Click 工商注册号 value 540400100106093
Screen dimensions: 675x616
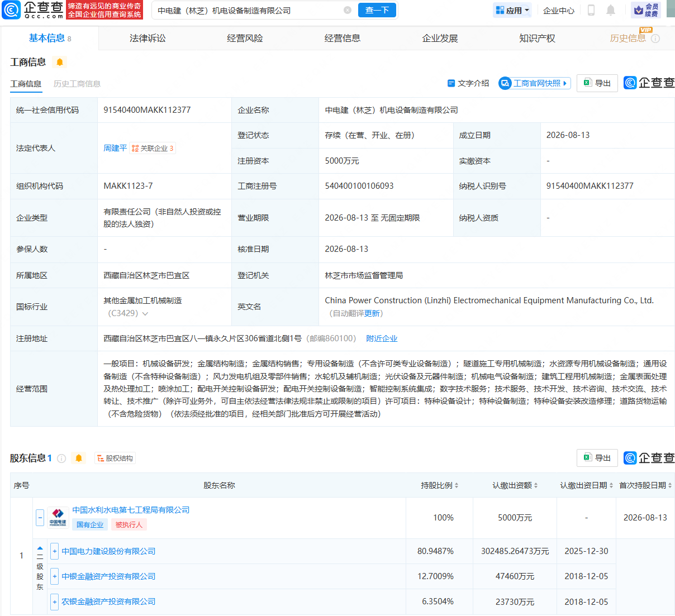click(x=359, y=186)
